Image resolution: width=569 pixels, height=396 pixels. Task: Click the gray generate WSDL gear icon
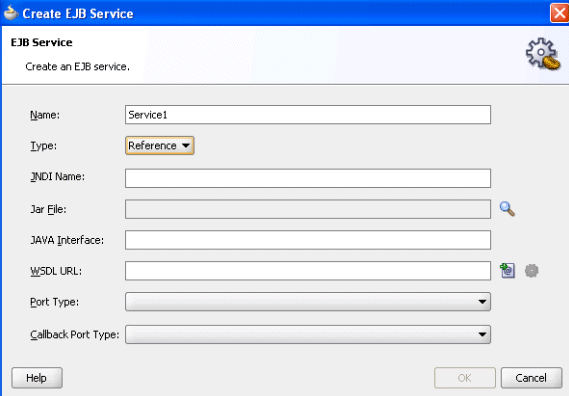tap(532, 271)
